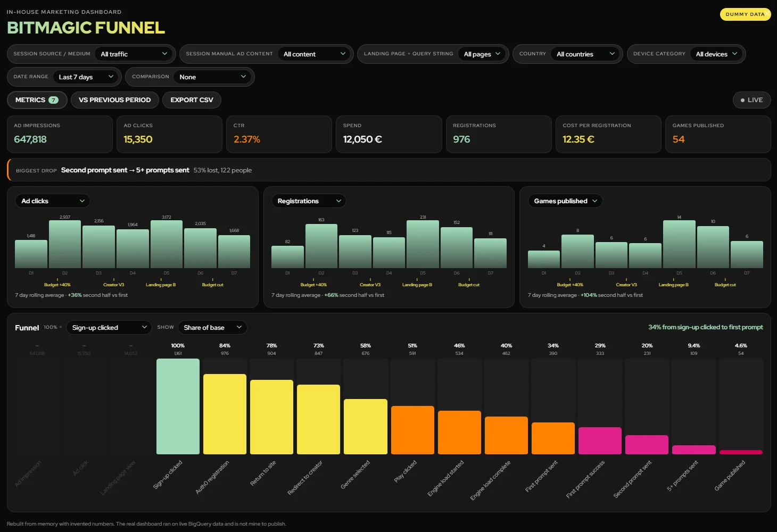This screenshot has width=777, height=532.
Task: Open the Device Category 'All devices' dropdown
Action: pos(716,54)
